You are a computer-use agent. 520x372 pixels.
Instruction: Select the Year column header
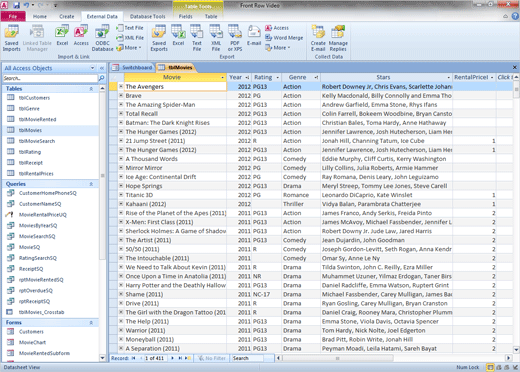(x=239, y=77)
